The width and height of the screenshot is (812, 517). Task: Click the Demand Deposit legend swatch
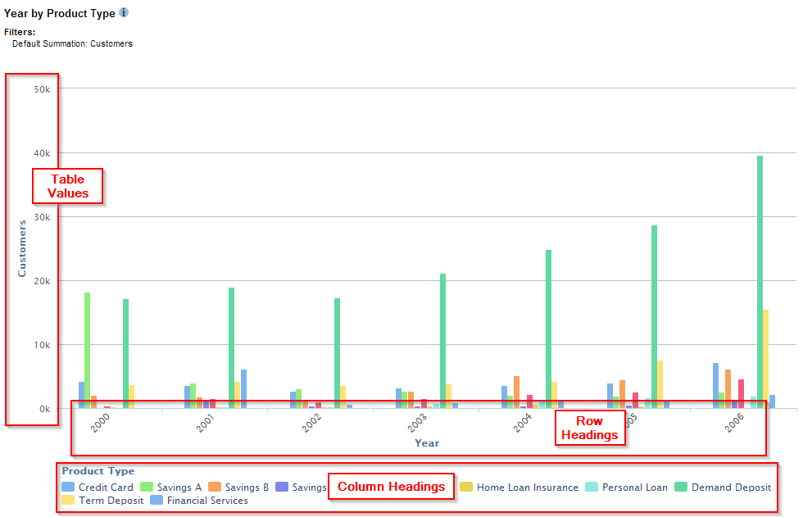pyautogui.click(x=680, y=487)
